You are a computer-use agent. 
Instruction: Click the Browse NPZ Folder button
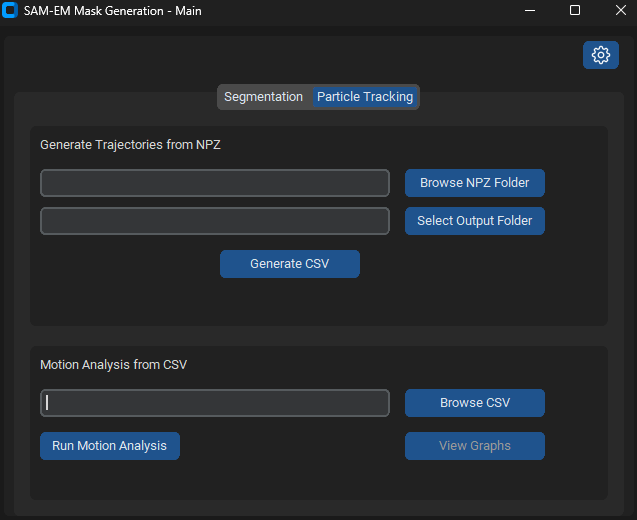474,183
